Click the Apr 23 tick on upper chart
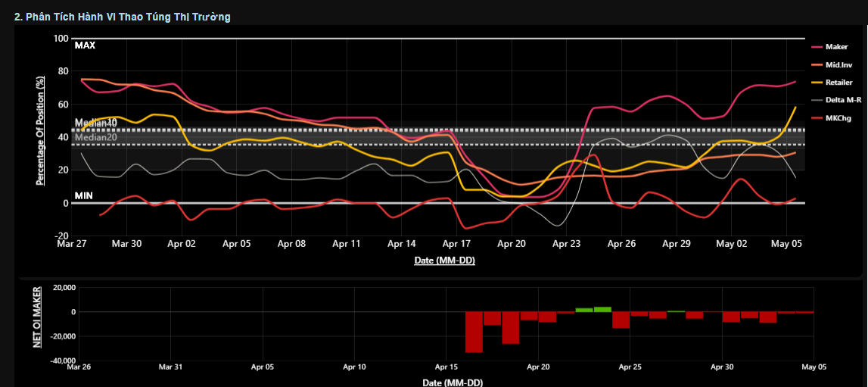 click(566, 245)
